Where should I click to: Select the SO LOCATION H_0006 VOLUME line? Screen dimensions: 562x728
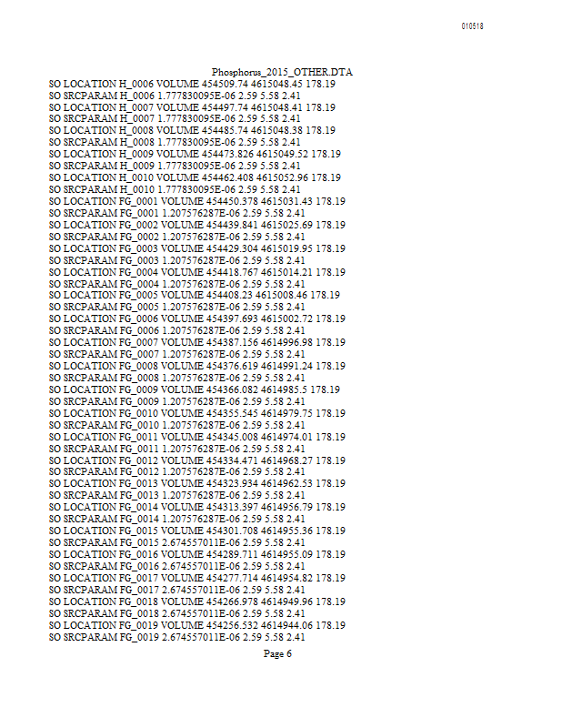point(192,84)
